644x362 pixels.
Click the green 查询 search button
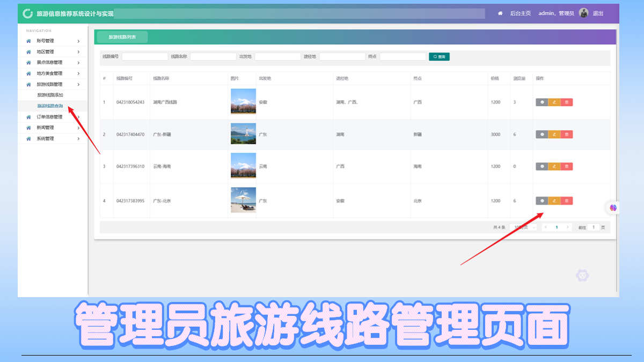point(439,56)
